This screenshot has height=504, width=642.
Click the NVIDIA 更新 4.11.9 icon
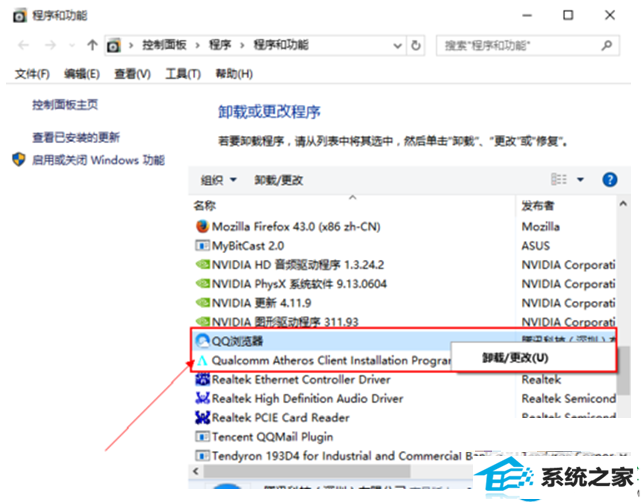[203, 303]
